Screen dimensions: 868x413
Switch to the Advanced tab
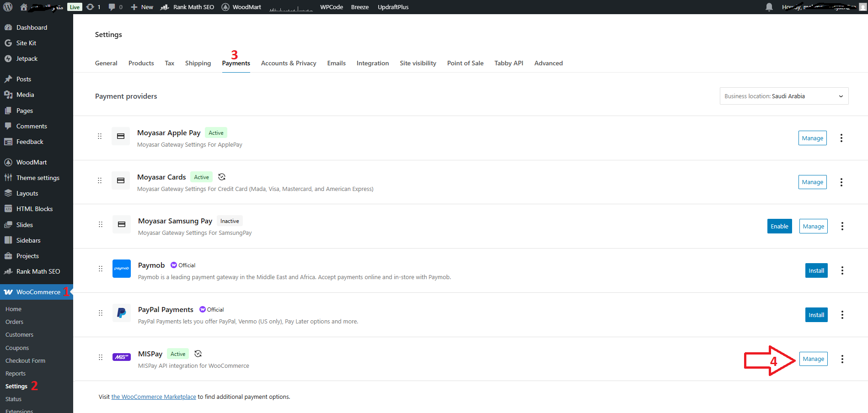pyautogui.click(x=549, y=63)
